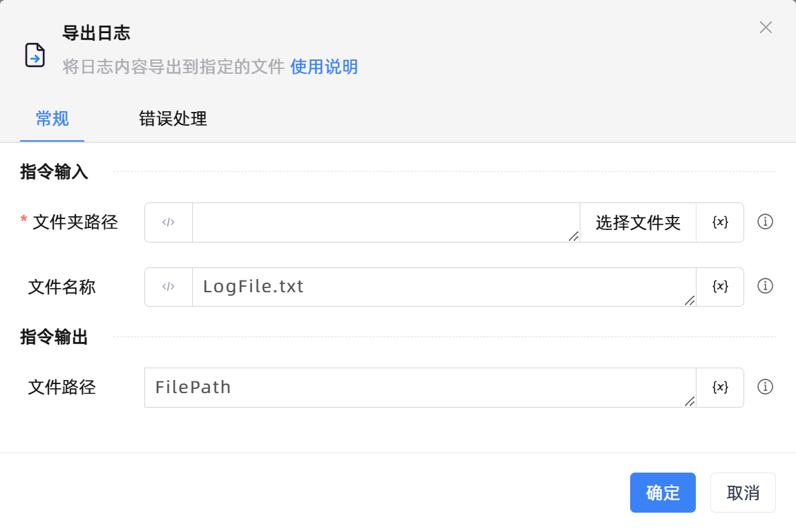Open variable picker for 文件路径 output
This screenshot has height=532, width=796.
click(720, 388)
